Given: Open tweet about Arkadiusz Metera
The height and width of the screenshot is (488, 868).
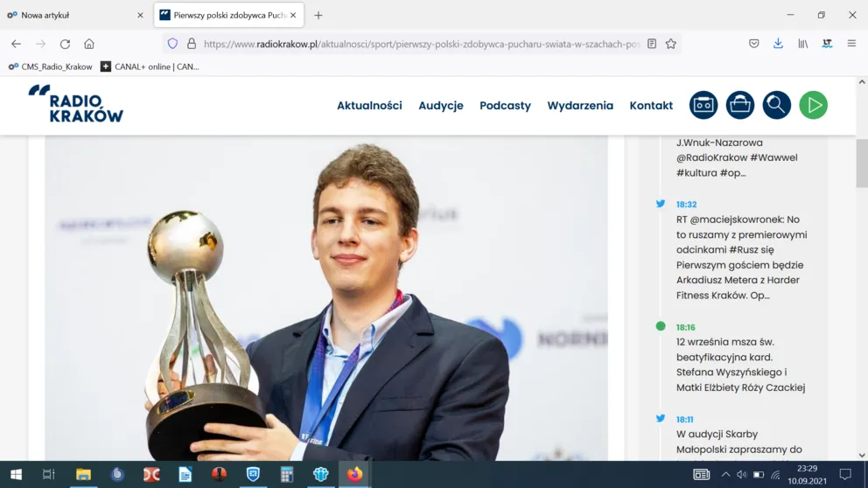Looking at the screenshot, I should coord(741,257).
